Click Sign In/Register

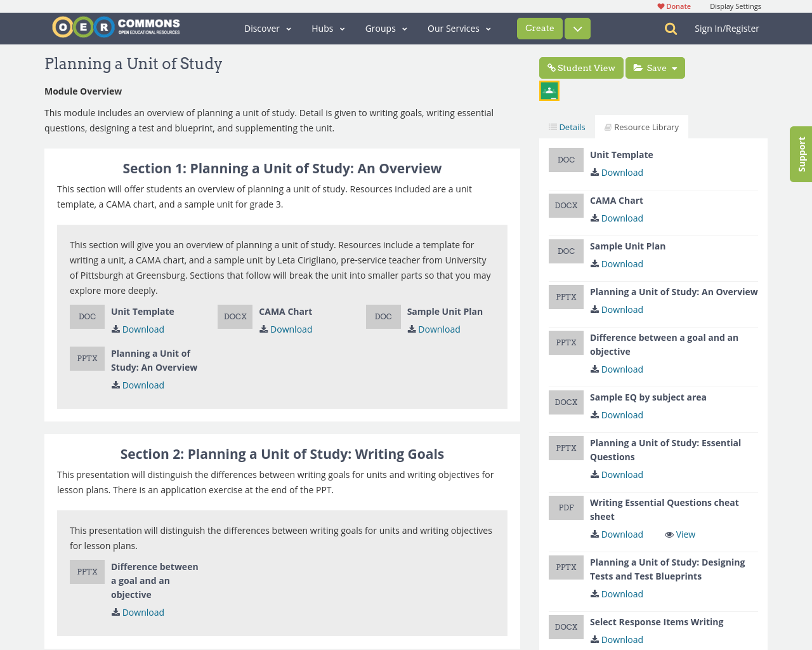pyautogui.click(x=726, y=28)
